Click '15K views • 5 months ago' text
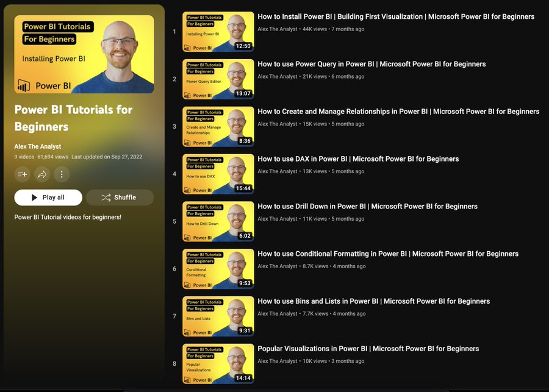Viewport: 549px width, 392px height. (333, 124)
